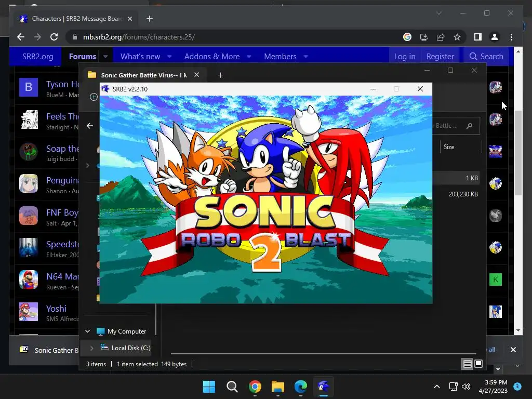Expand What's new dropdown arrow
The width and height of the screenshot is (532, 399).
(x=169, y=56)
